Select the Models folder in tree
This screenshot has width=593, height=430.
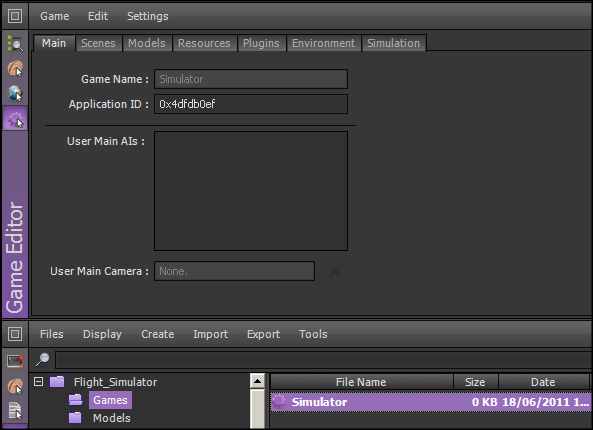coord(112,418)
